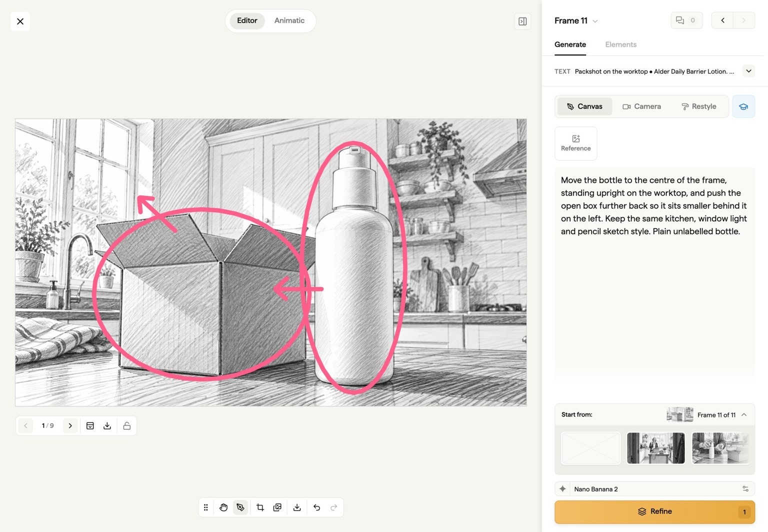Screen dimensions: 768x532
Task: Expand the TEXT description chevron
Action: point(748,71)
